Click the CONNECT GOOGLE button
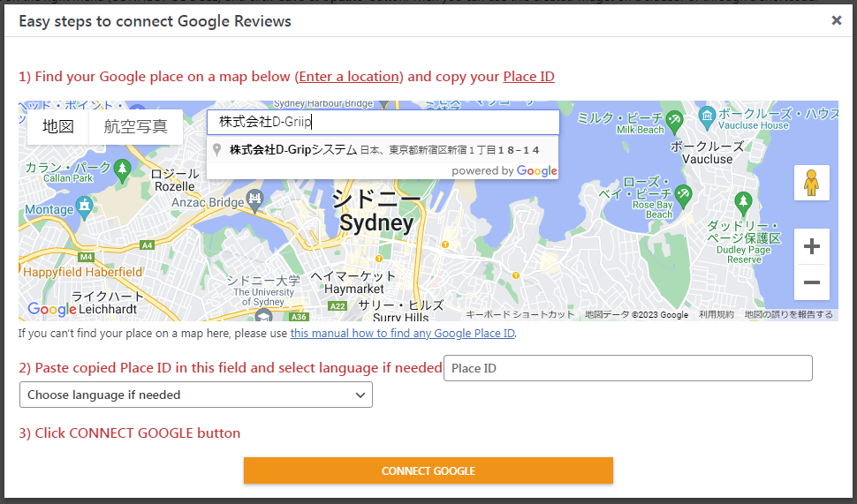The image size is (857, 504). tap(428, 470)
